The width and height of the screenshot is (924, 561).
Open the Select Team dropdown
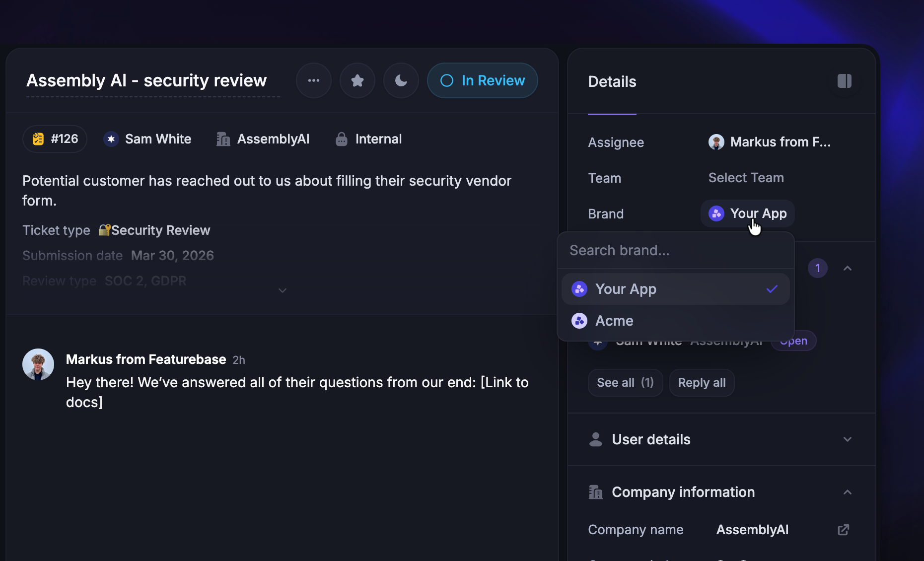(746, 178)
